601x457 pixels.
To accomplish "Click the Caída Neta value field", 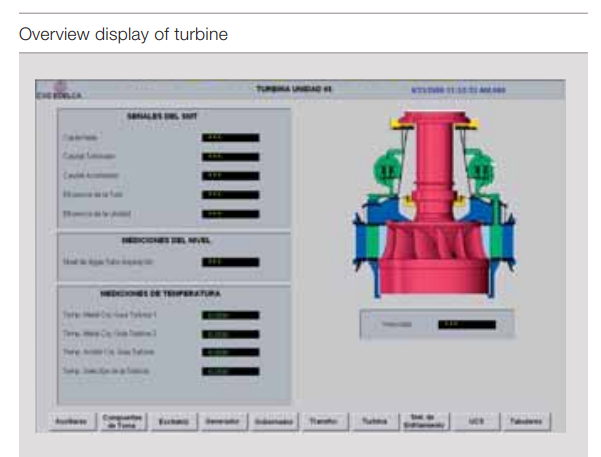I will pyautogui.click(x=230, y=138).
